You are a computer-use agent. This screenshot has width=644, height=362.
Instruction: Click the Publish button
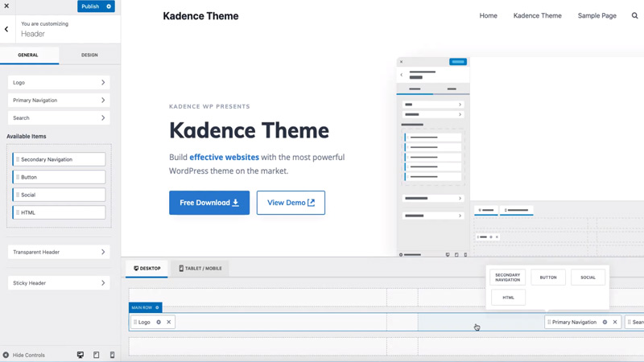[90, 6]
